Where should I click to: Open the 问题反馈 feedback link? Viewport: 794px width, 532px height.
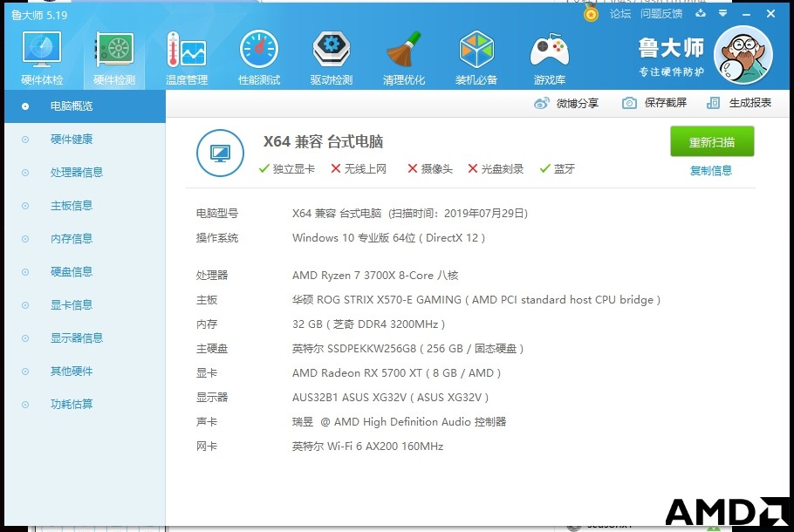(661, 14)
